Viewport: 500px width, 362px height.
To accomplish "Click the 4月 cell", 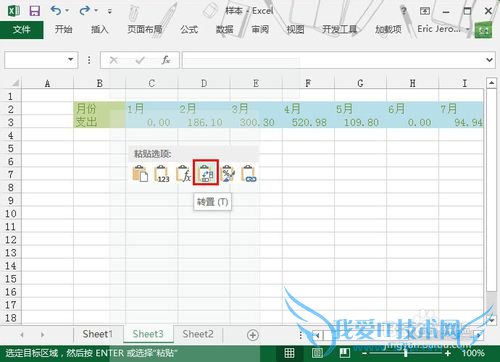I will point(308,109).
